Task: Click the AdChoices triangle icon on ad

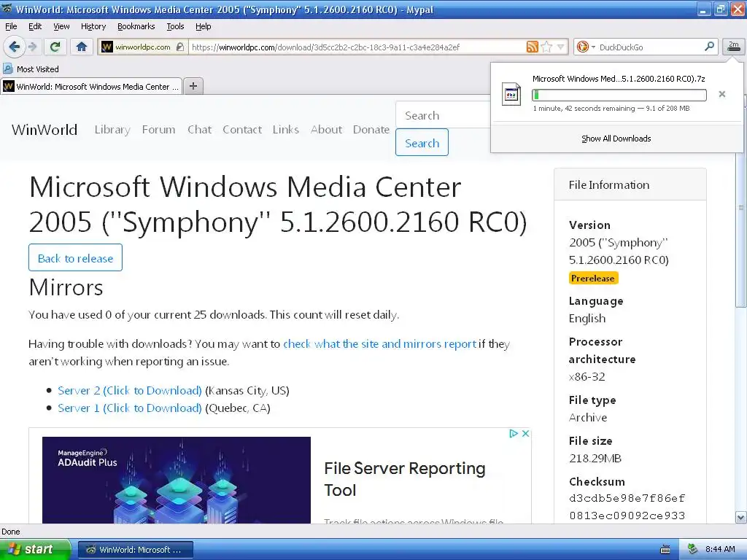Action: [x=514, y=433]
